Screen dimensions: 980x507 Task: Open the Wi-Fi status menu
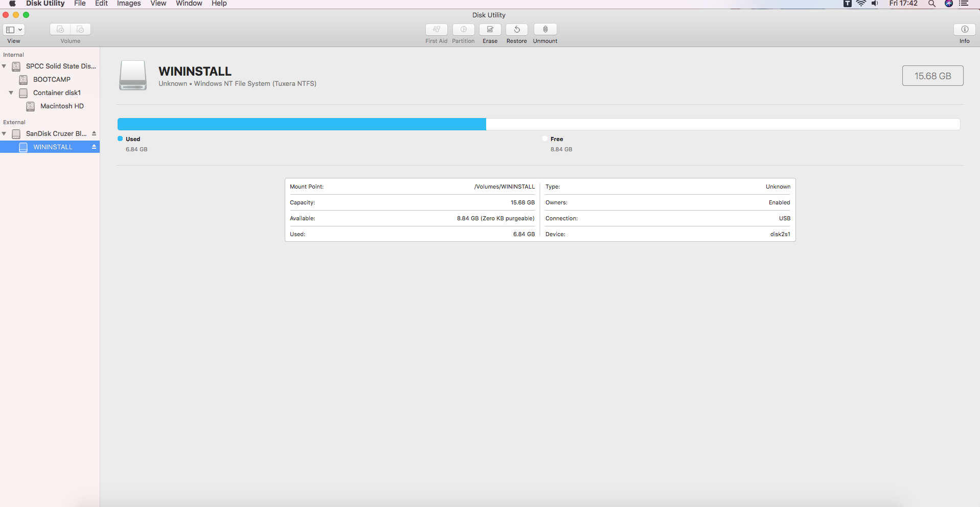pyautogui.click(x=861, y=4)
